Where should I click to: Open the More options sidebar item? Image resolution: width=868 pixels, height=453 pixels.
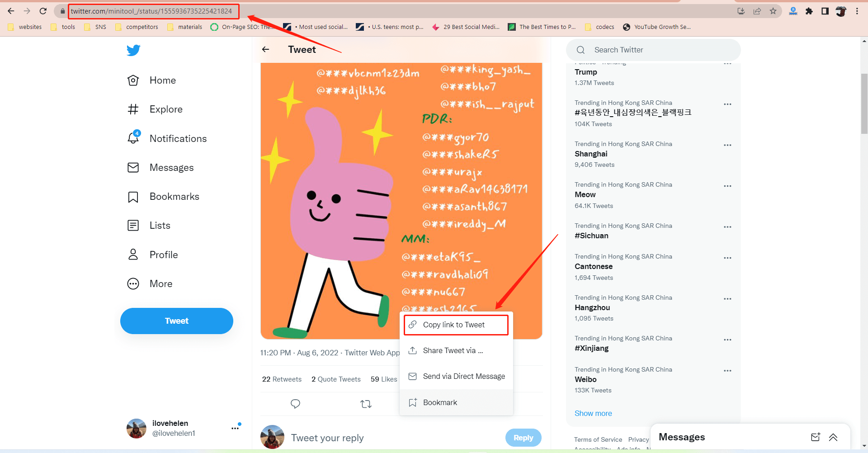[x=150, y=284]
